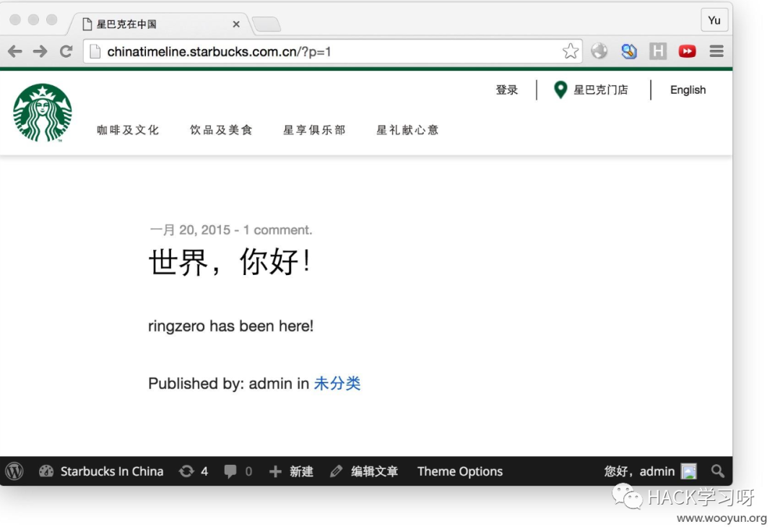Click the admin avatar image
Image resolution: width=780 pixels, height=532 pixels.
pyautogui.click(x=689, y=471)
